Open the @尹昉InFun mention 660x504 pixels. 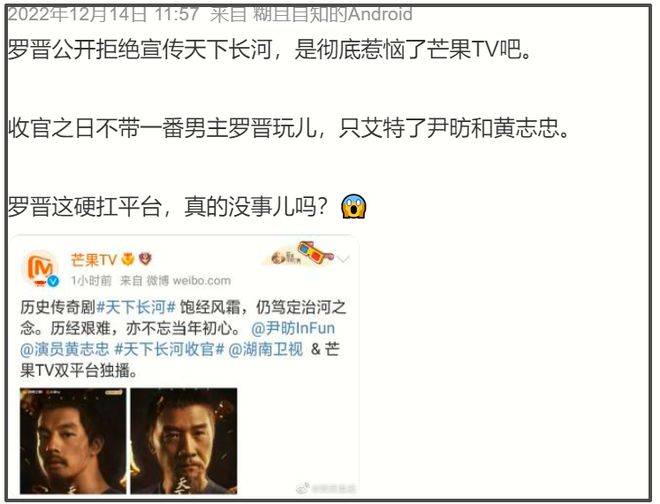point(293,328)
